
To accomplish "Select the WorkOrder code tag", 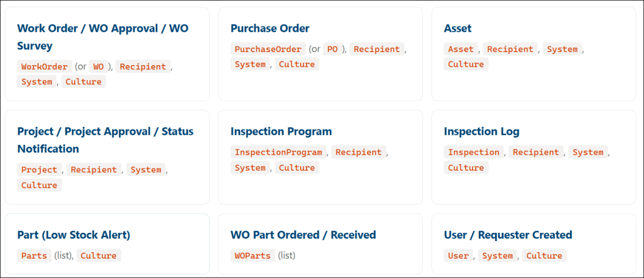I will (45, 67).
